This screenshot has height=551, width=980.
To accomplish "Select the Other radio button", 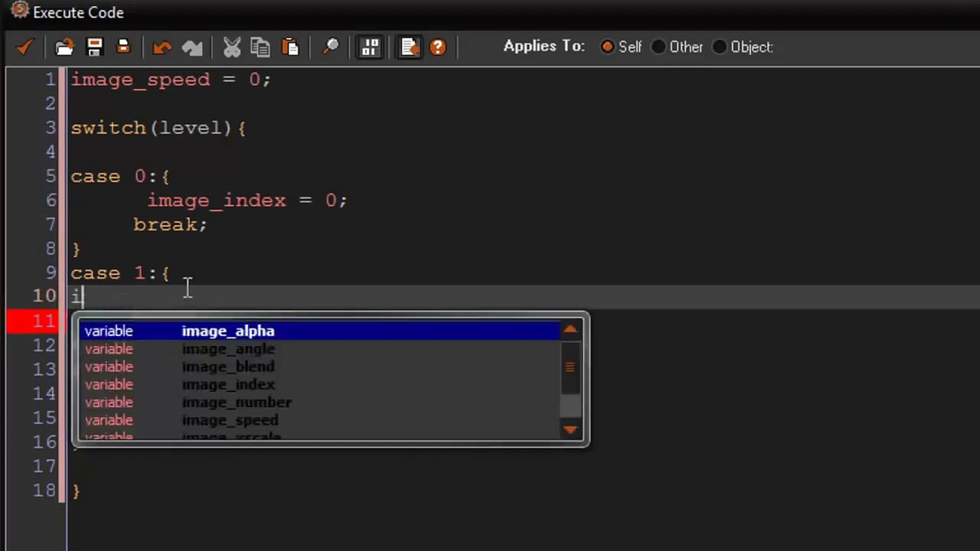I will (x=658, y=47).
